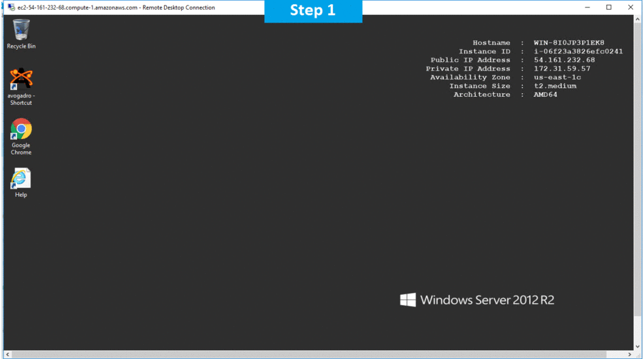Viewport: 644px width, 359px height.
Task: Close the Remote Desktop Connection window
Action: (632, 7)
